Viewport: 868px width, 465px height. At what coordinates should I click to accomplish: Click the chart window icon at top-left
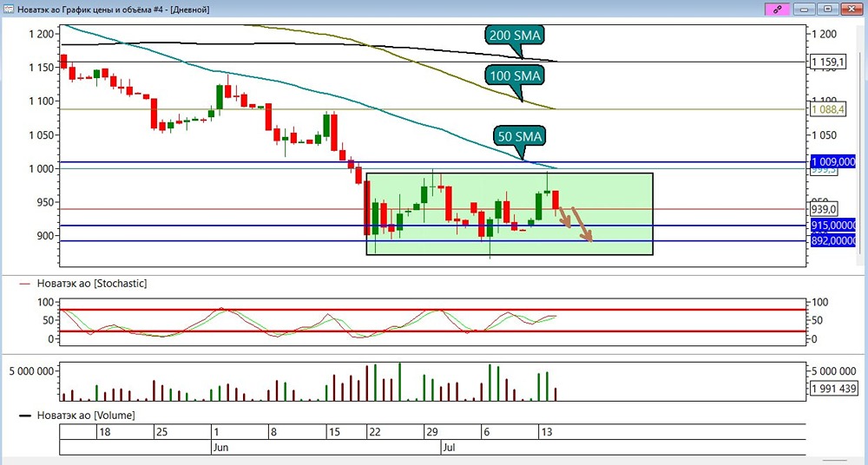(x=9, y=10)
